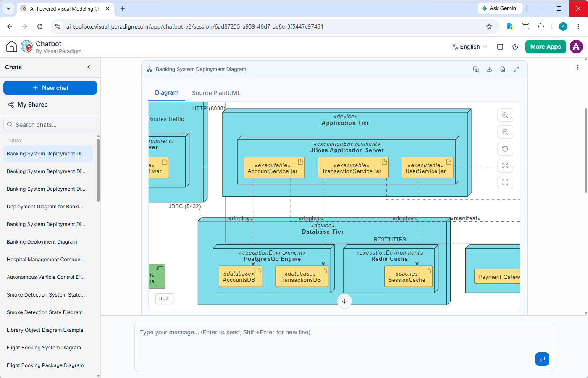
Task: Toggle the side panel layout icon
Action: (500, 47)
